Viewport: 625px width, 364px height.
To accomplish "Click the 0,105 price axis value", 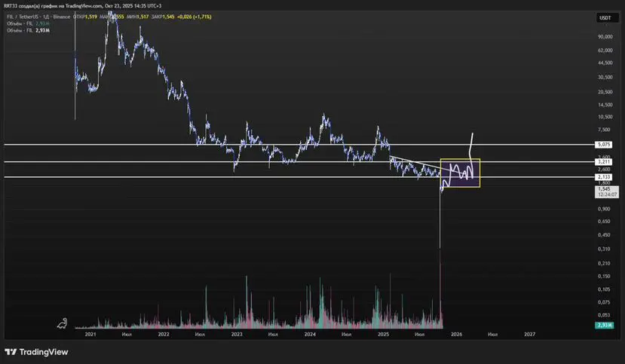I will point(604,289).
